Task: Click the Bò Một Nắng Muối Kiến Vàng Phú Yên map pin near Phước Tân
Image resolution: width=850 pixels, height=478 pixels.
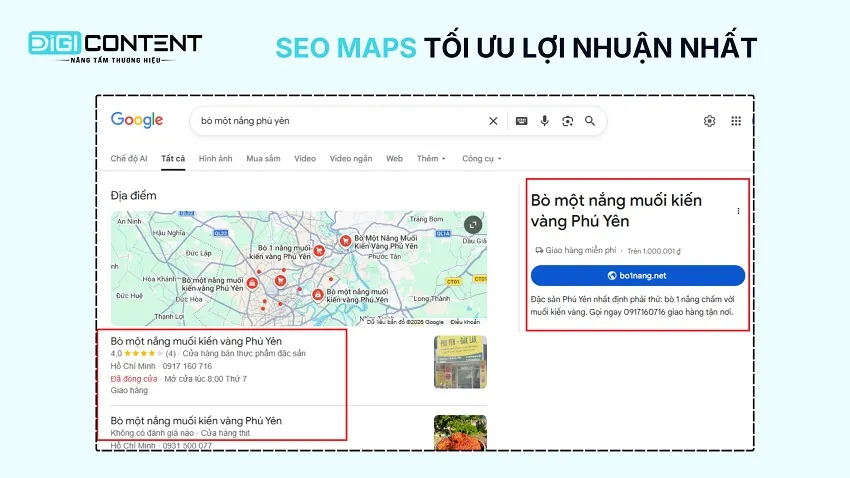Action: tap(345, 241)
